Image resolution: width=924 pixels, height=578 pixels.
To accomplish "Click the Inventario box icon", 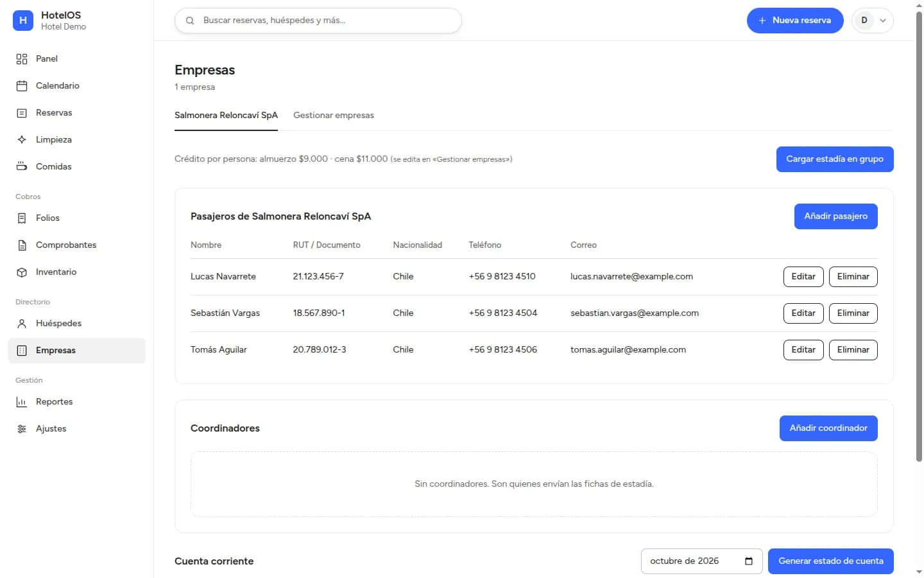I will pyautogui.click(x=22, y=272).
